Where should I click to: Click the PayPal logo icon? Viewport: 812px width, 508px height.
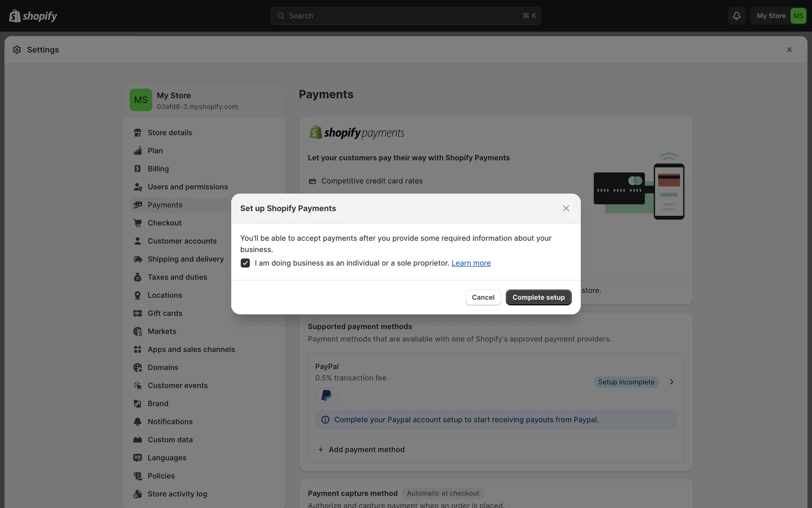326,395
